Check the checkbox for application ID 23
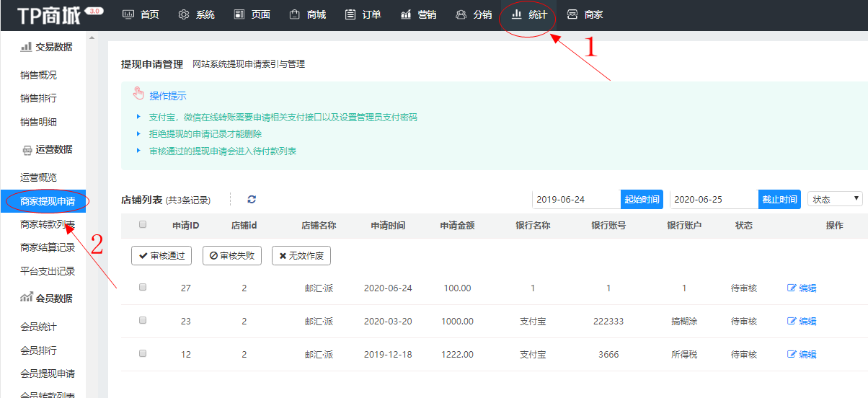The image size is (868, 398). [x=143, y=320]
